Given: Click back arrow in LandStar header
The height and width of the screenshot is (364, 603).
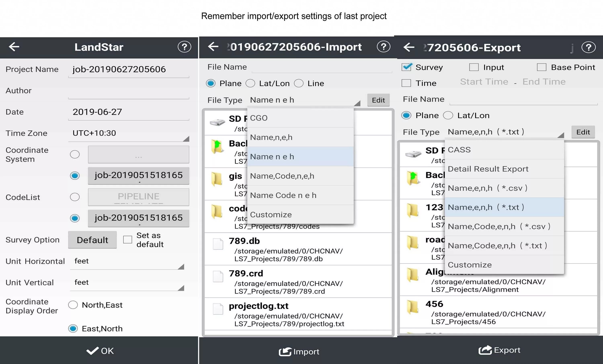Looking at the screenshot, I should click(x=14, y=46).
